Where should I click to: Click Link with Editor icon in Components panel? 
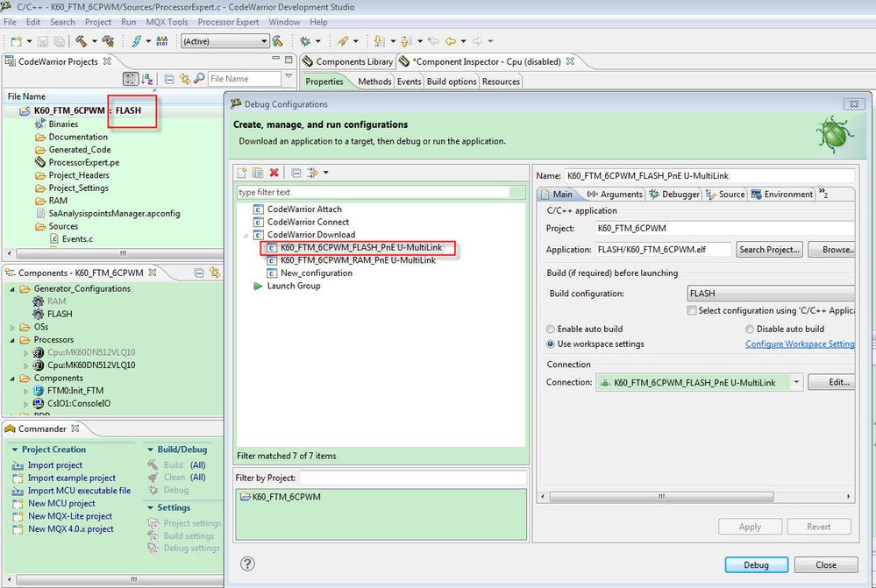click(215, 273)
